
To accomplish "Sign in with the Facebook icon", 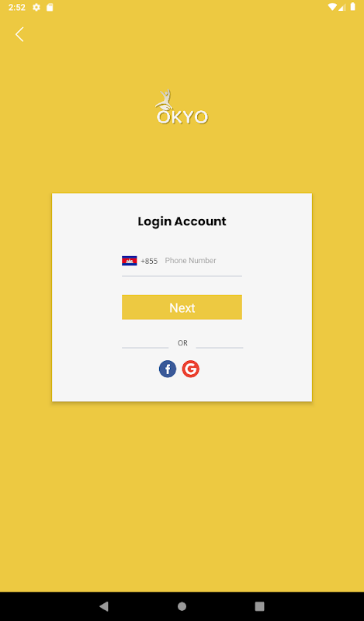I will click(168, 369).
